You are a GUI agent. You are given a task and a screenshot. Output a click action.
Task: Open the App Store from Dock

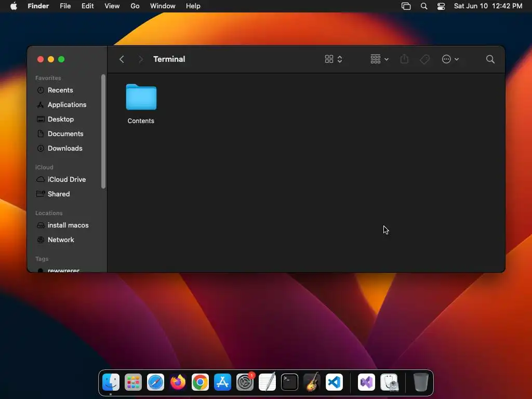pos(222,382)
